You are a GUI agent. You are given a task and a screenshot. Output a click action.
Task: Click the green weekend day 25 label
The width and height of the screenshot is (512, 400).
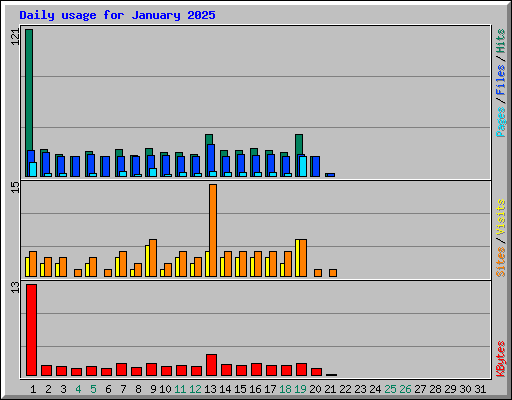click(x=390, y=389)
